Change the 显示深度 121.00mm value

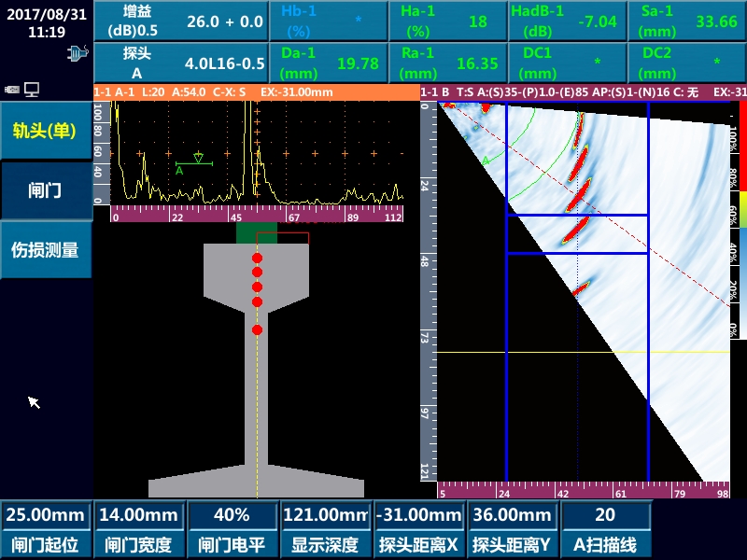click(325, 529)
